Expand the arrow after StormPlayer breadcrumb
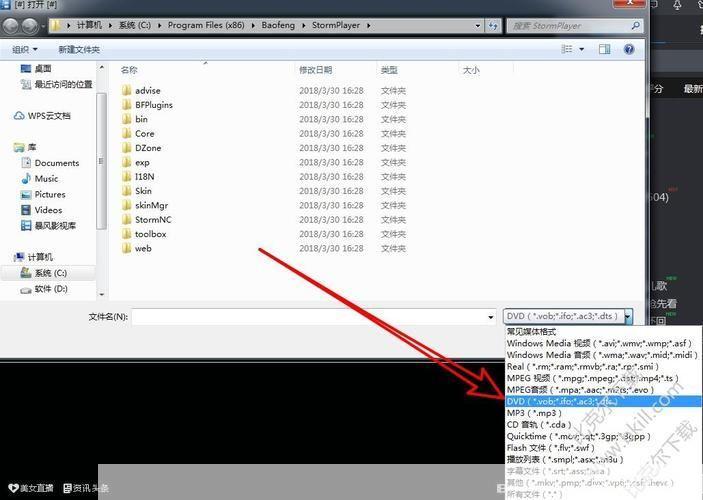Screen dimensions: 703x500 [x=368, y=26]
